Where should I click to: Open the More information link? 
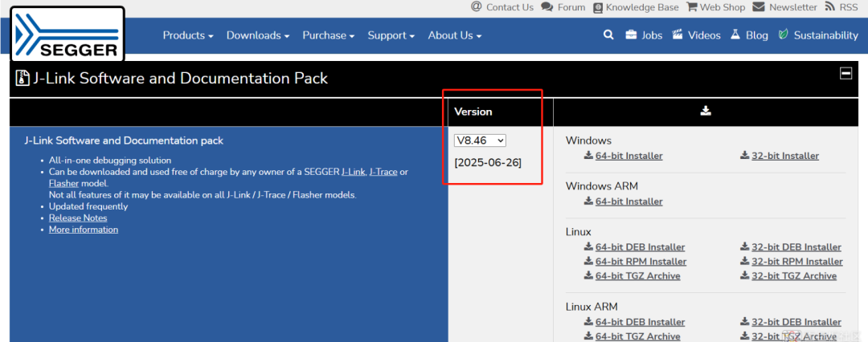[x=84, y=230]
